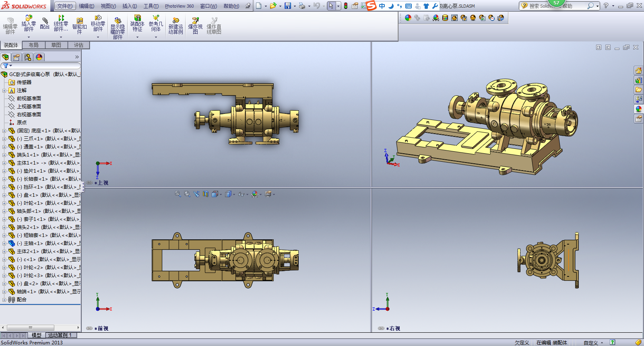Switch to the 评估 tab

point(79,45)
